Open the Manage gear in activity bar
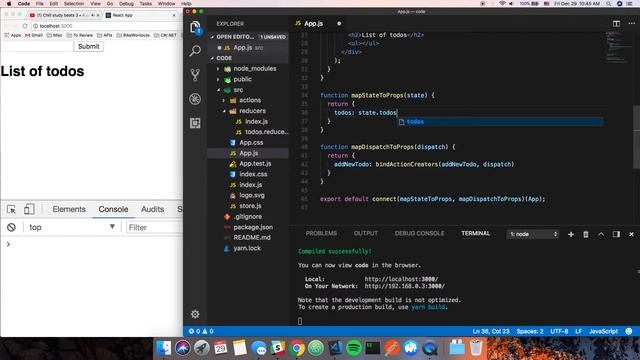This screenshot has width=640, height=360. click(x=195, y=314)
